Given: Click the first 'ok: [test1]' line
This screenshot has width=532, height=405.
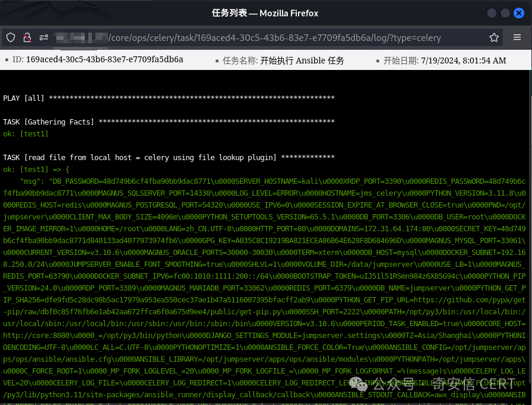Looking at the screenshot, I should [x=26, y=134].
